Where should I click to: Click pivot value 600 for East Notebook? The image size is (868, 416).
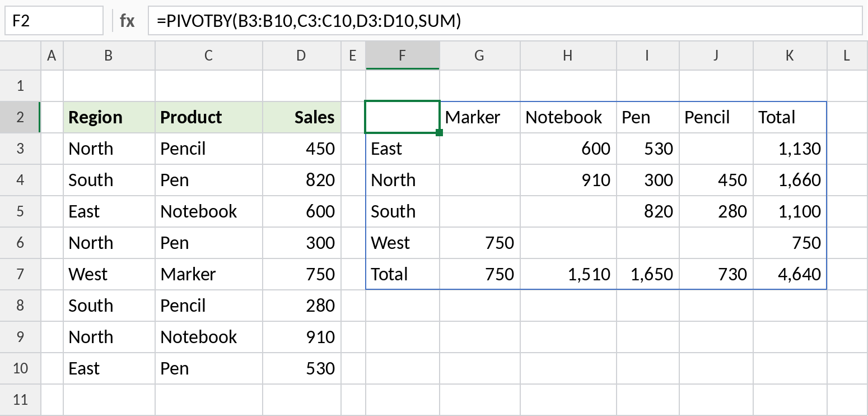[568, 149]
